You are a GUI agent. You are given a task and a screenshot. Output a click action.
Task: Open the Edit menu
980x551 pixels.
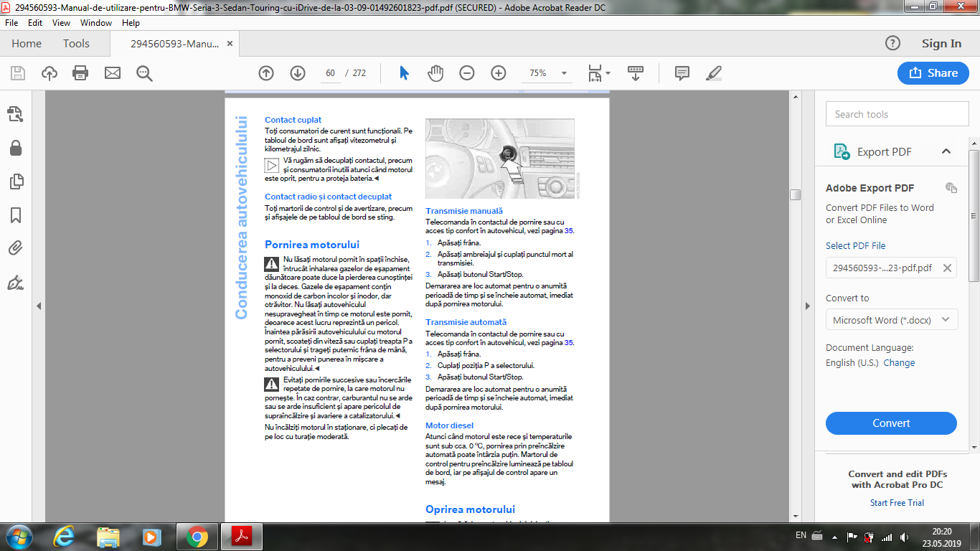click(x=35, y=23)
